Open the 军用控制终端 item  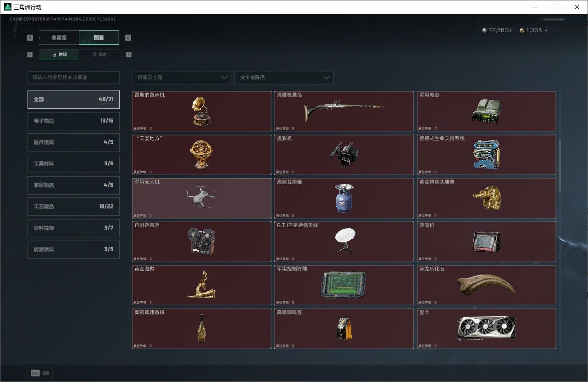click(x=344, y=285)
